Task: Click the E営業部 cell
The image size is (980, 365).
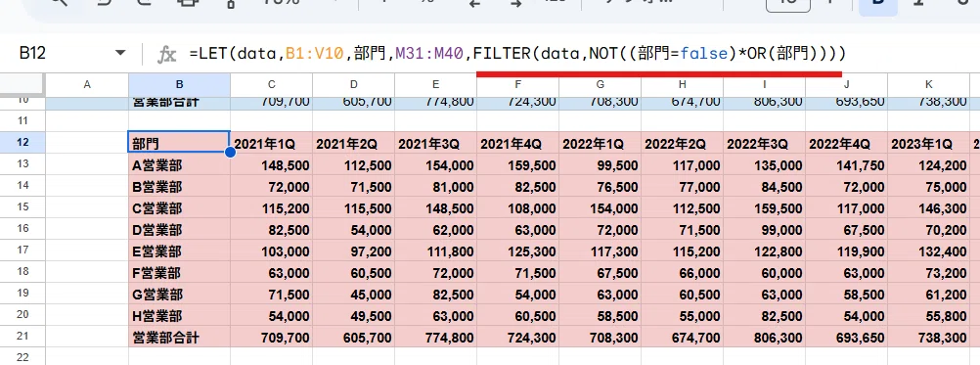Action: tap(179, 251)
